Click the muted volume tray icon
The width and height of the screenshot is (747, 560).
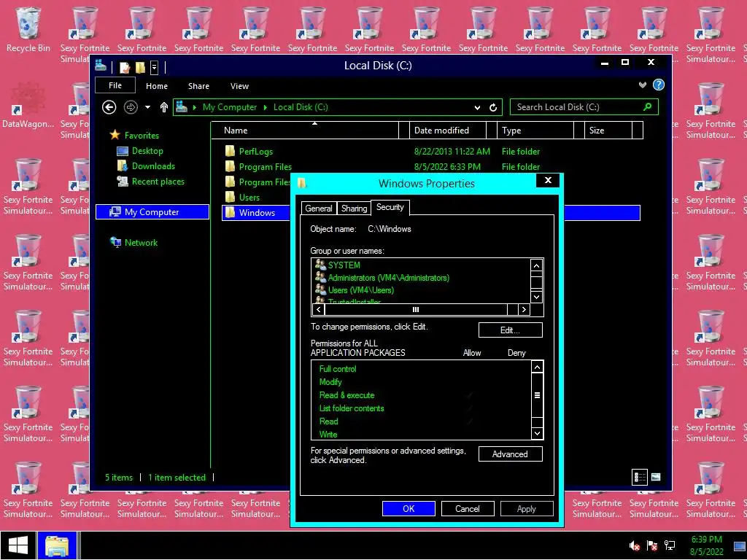[634, 545]
